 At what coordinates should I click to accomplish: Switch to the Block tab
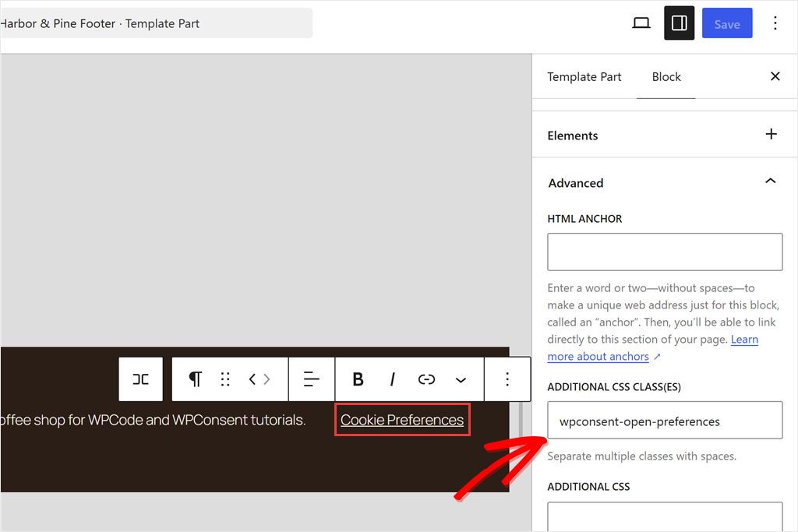666,77
